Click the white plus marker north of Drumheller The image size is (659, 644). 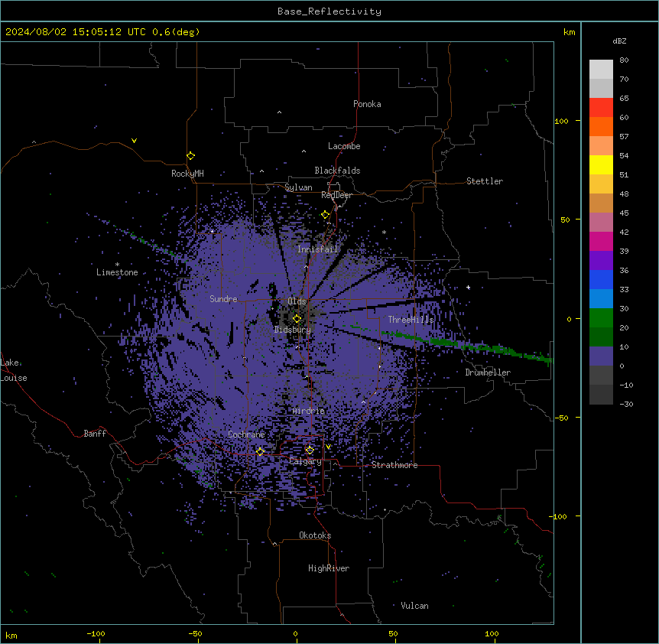click(468, 288)
